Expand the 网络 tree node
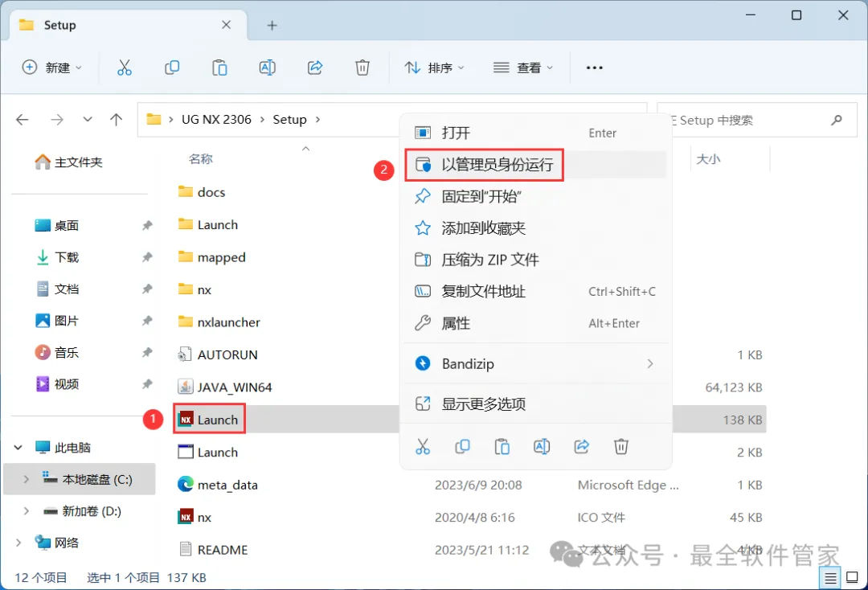Screen dimensions: 868x590 [18, 543]
